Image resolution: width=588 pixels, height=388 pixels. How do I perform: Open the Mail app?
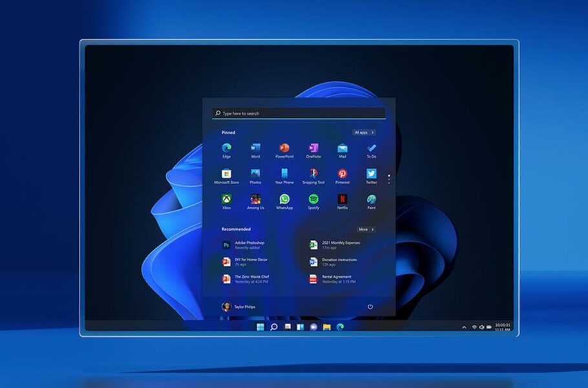342,151
